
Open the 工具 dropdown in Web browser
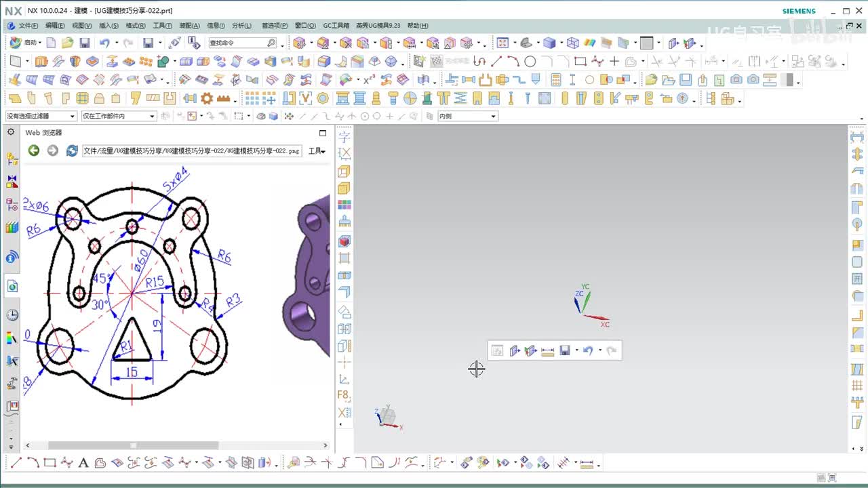click(317, 151)
